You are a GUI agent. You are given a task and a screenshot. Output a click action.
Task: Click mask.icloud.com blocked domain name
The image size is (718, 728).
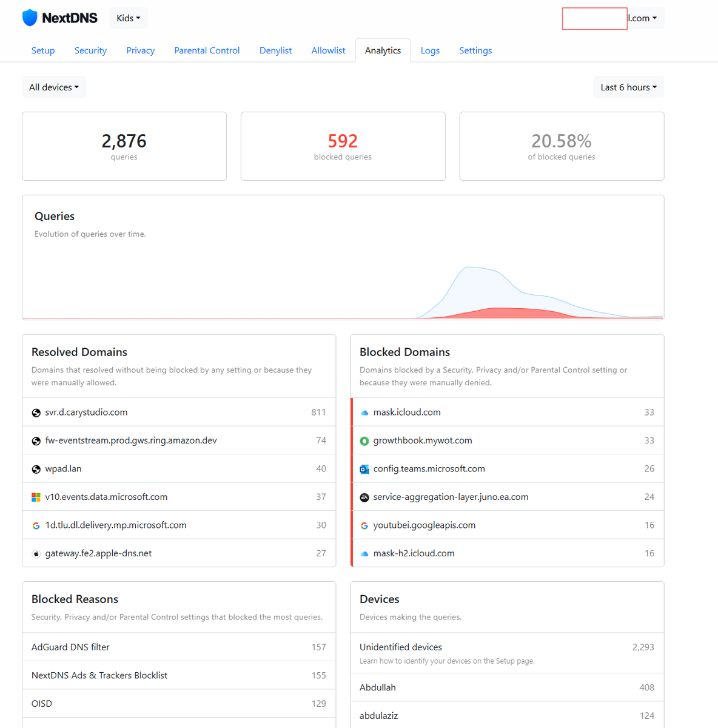pyautogui.click(x=407, y=413)
